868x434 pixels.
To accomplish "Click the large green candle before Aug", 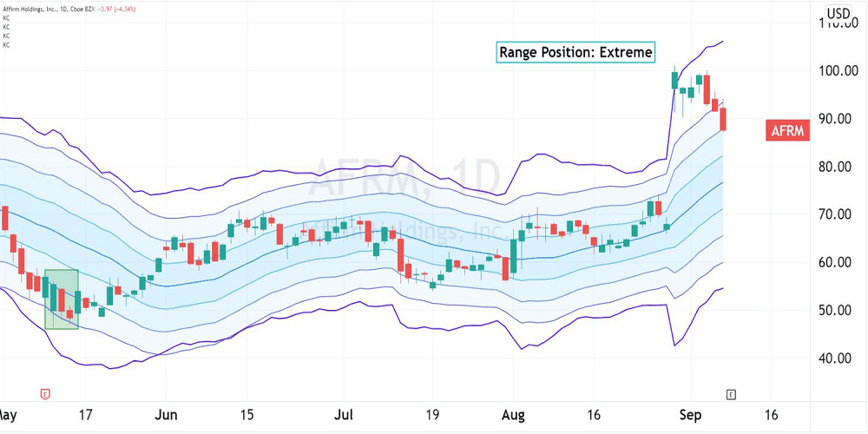I will (514, 256).
